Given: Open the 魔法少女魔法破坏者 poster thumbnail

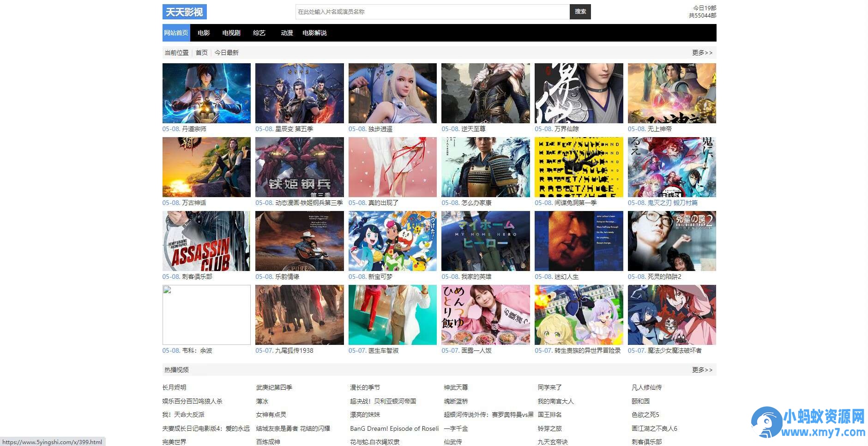Looking at the screenshot, I should [672, 315].
